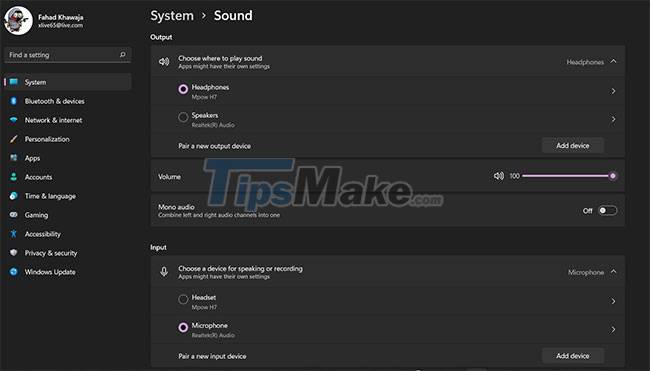The image size is (650, 371).
Task: Select Headphones Mpow H7 output radio button
Action: coord(183,89)
